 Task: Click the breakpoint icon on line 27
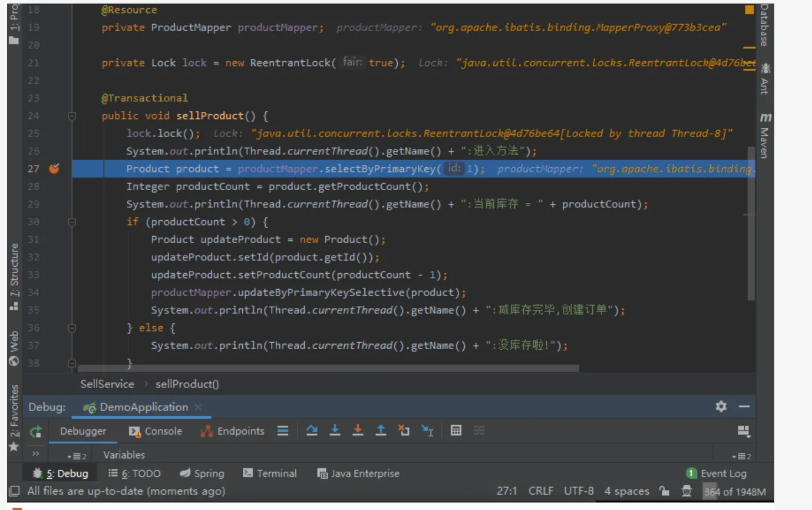tap(54, 169)
